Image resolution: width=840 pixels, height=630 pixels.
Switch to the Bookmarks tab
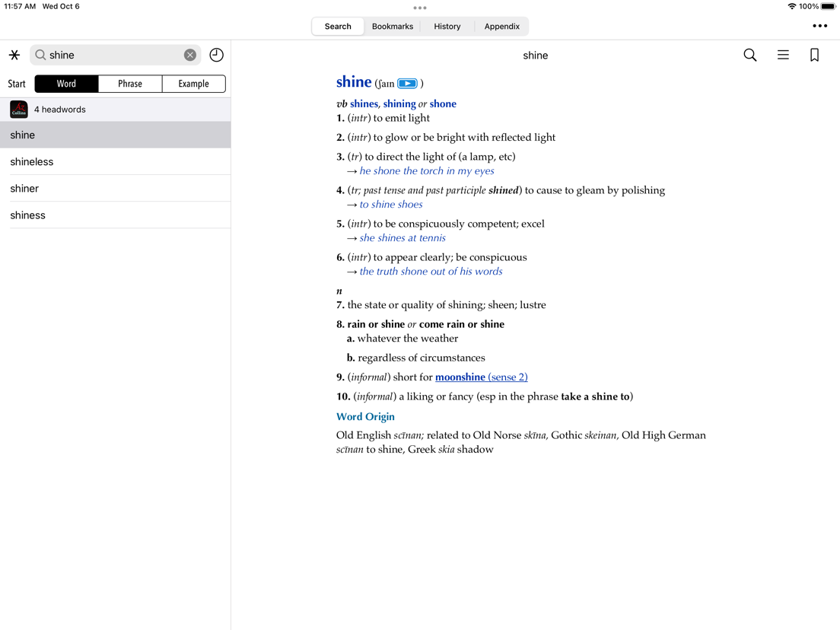(x=393, y=26)
